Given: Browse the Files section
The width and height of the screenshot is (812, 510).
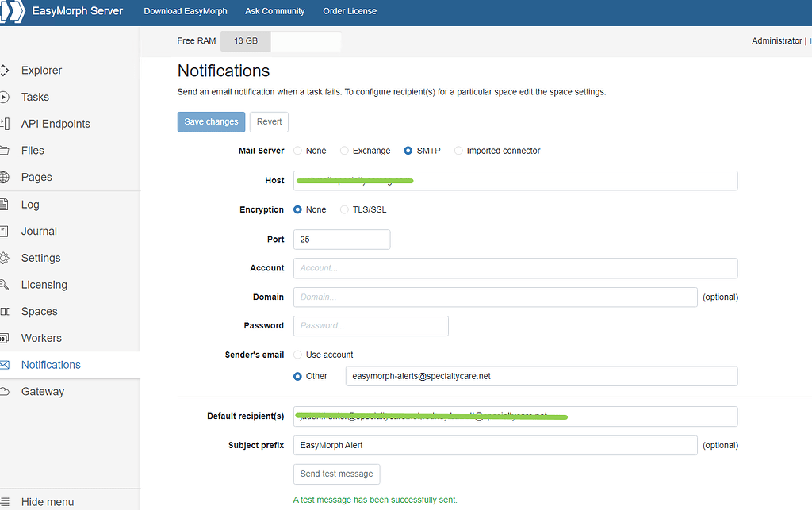Looking at the screenshot, I should coord(33,150).
